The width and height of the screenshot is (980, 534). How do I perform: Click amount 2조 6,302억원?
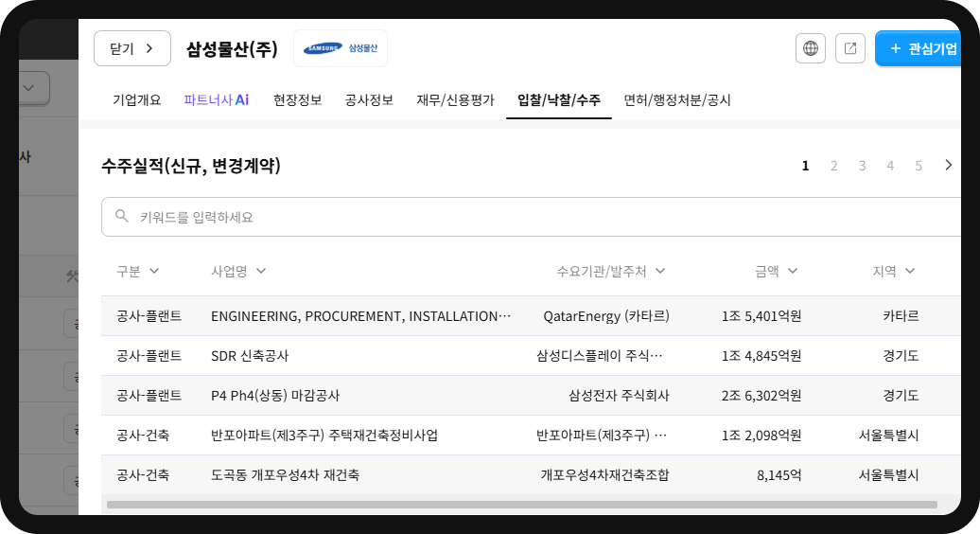coord(761,395)
